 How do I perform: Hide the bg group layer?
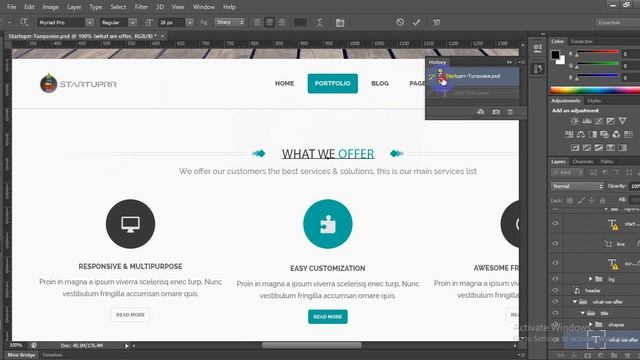555,279
